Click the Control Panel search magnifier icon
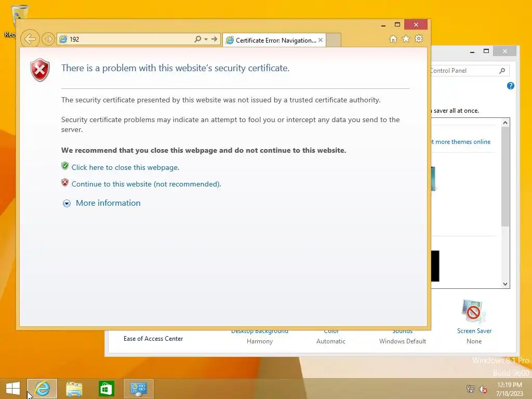The width and height of the screenshot is (532, 399). (x=502, y=71)
